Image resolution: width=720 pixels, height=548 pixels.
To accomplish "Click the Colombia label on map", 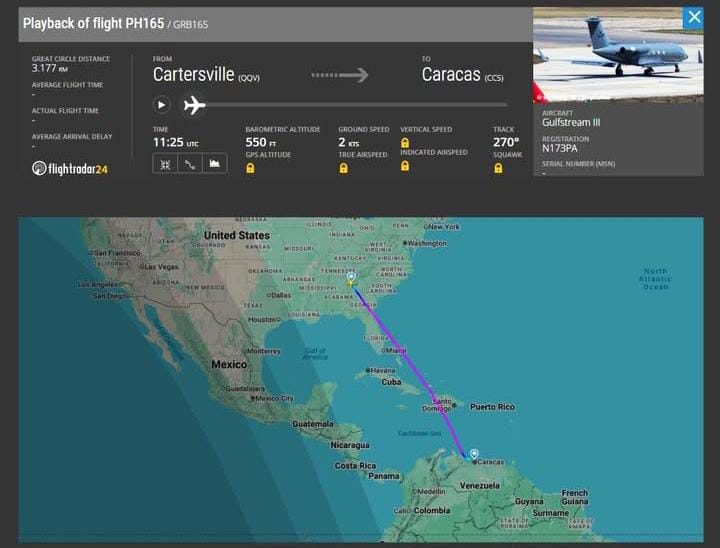I will coord(432,511).
